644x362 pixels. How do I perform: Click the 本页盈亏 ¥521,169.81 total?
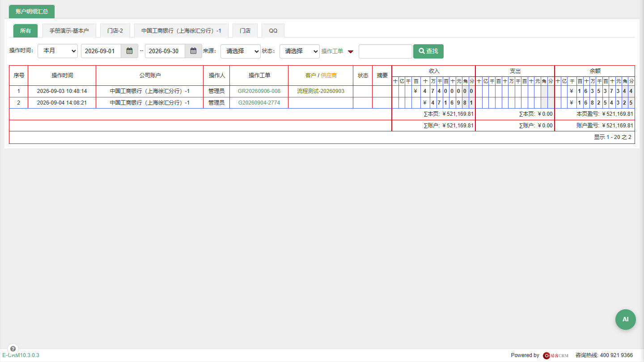(x=605, y=114)
